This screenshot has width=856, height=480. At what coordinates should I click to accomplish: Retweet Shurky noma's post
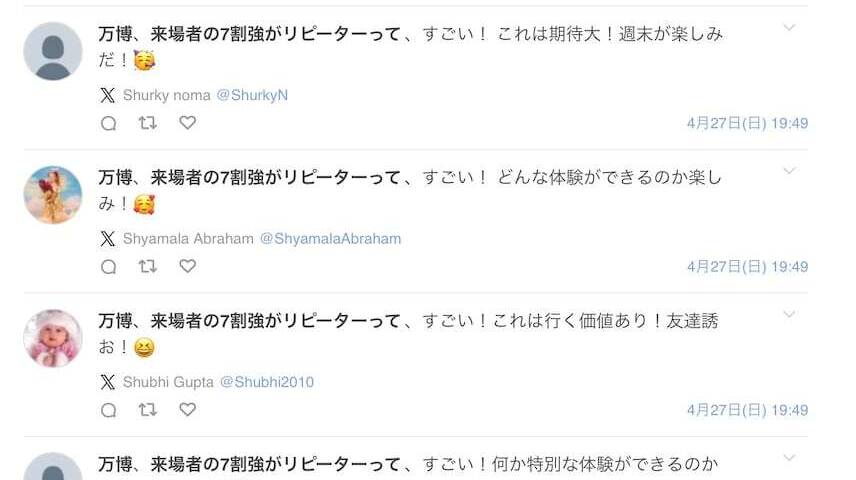coord(147,123)
